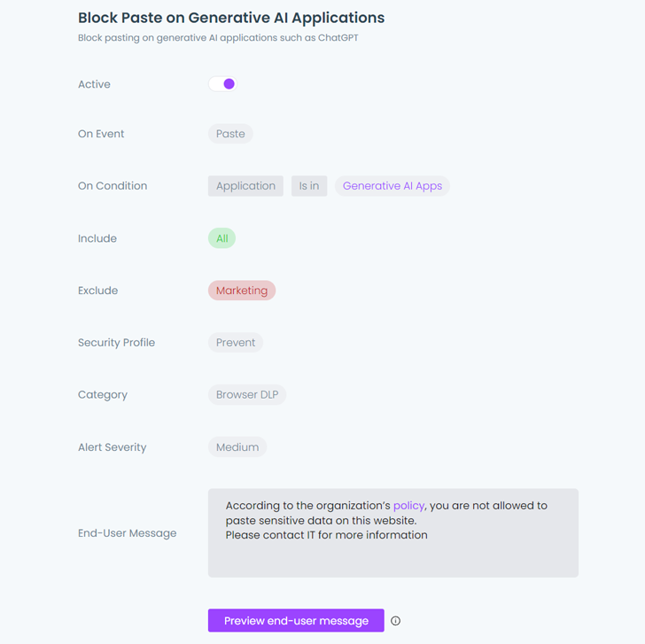Toggle the Active switch off
645x644 pixels.
(222, 84)
